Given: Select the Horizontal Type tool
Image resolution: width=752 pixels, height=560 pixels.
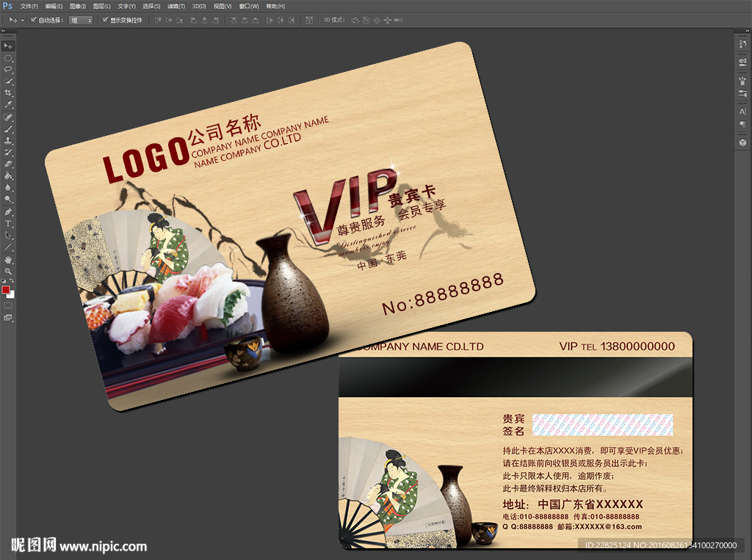Looking at the screenshot, I should tap(10, 223).
